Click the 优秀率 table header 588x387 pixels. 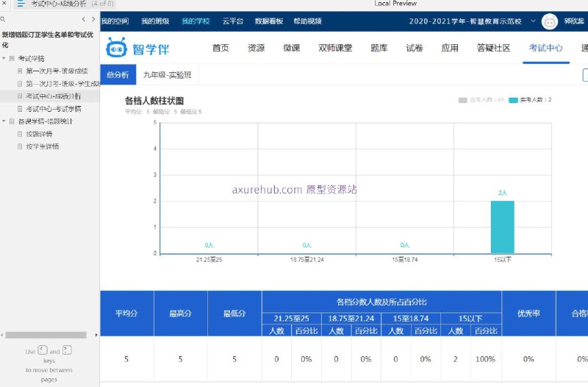coord(528,313)
